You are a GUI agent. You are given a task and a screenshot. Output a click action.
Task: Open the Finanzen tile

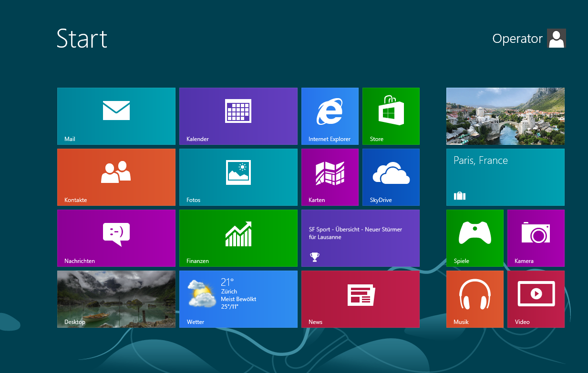pyautogui.click(x=238, y=238)
